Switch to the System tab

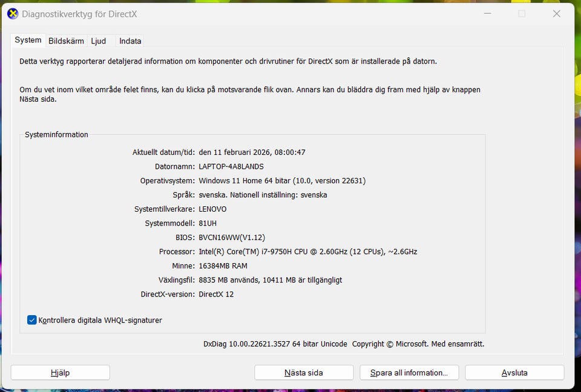28,40
